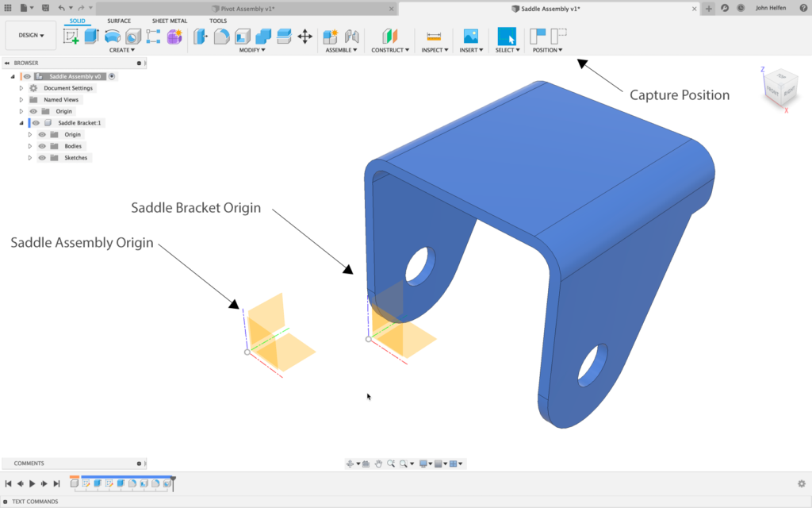Viewport: 812px width, 508px height.
Task: Click the Redo arrow
Action: (82, 8)
